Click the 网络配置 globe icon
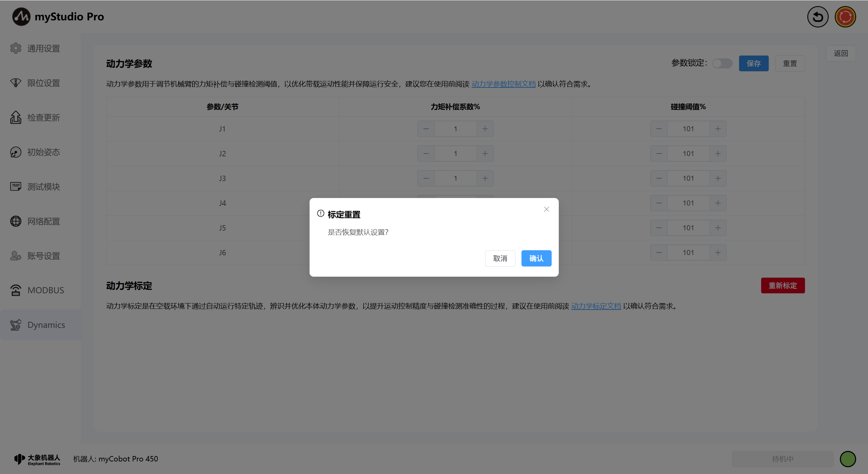This screenshot has width=868, height=474. coord(16,221)
